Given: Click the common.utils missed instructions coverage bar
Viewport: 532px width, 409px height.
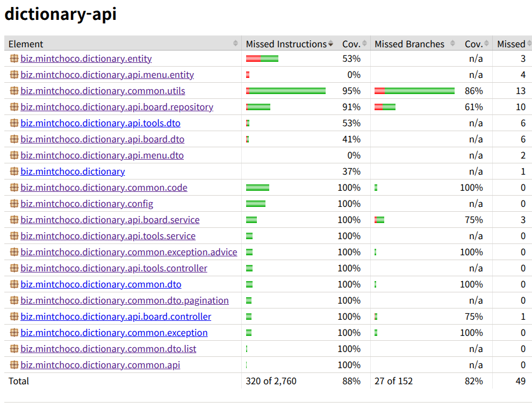Looking at the screenshot, I should pos(286,91).
